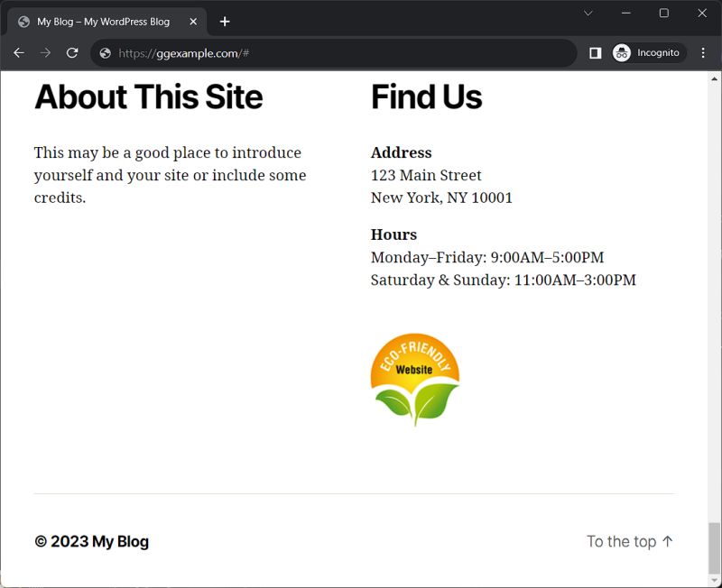
Task: Click the Eco-Friendly Website badge image
Action: click(415, 380)
